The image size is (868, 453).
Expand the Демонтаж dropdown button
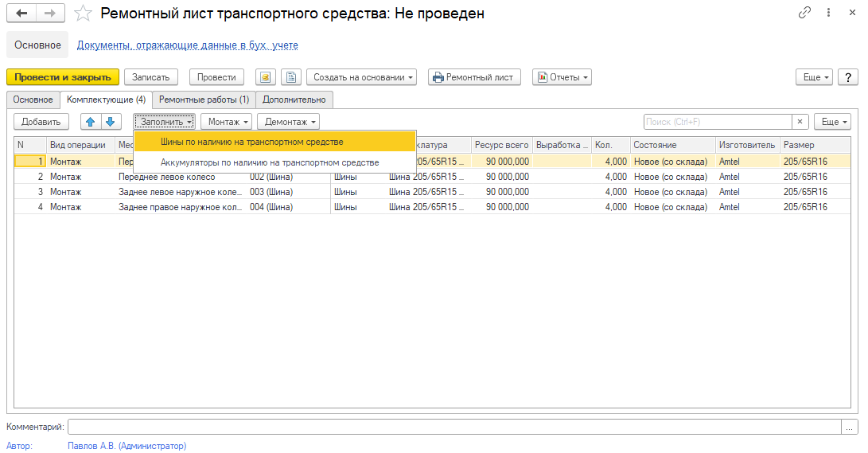coord(288,122)
